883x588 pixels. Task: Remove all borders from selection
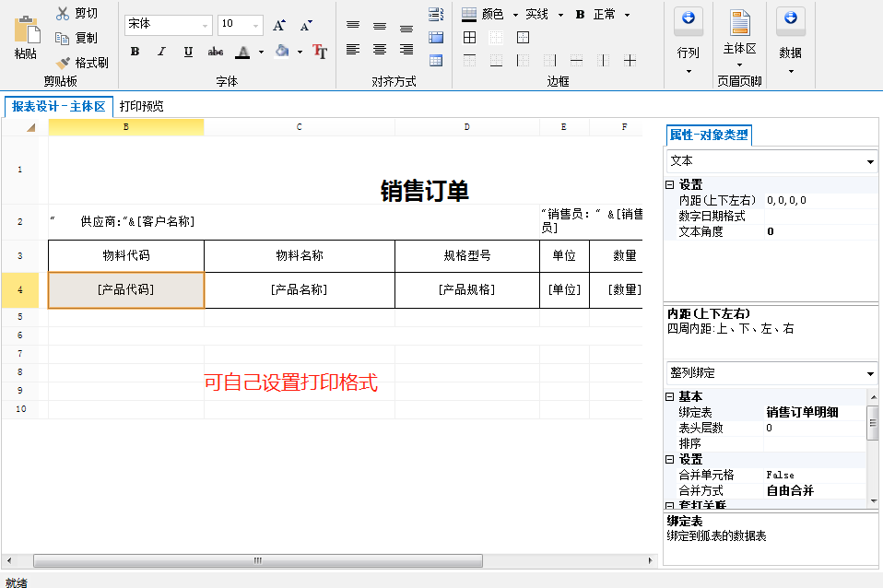click(x=496, y=38)
